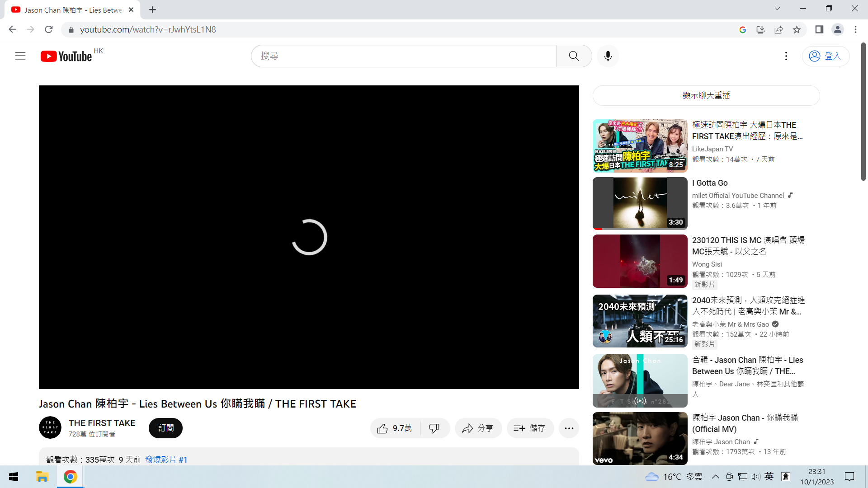Viewport: 868px width, 488px height.
Task: Open Wong Sisi channel name
Action: (707, 264)
